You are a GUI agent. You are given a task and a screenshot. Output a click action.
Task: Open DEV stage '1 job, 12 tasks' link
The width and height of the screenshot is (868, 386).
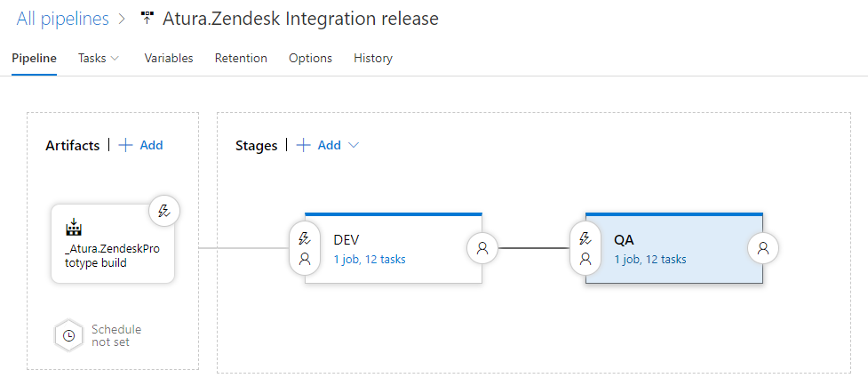click(x=370, y=259)
